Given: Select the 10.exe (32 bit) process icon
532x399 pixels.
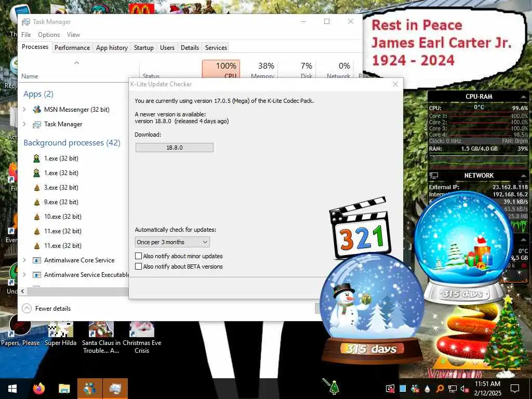Looking at the screenshot, I should (37, 217).
